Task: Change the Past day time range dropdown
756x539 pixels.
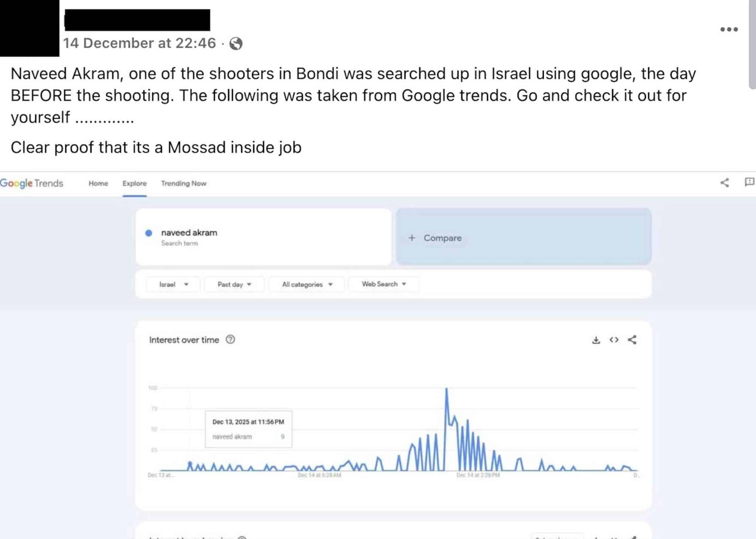Action: point(233,284)
